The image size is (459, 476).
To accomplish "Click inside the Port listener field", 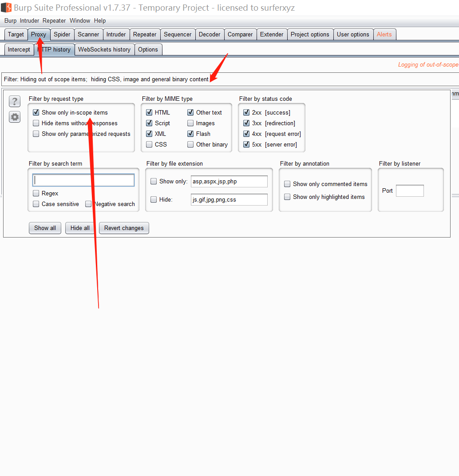I will coord(409,190).
